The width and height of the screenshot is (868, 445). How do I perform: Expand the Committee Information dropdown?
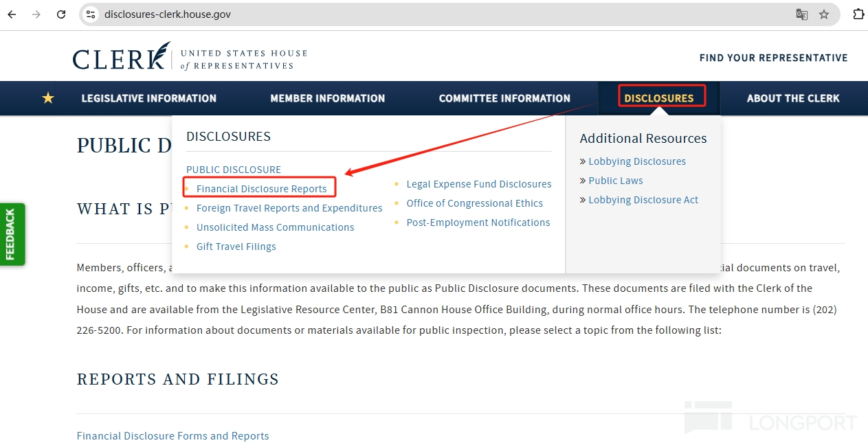point(504,98)
